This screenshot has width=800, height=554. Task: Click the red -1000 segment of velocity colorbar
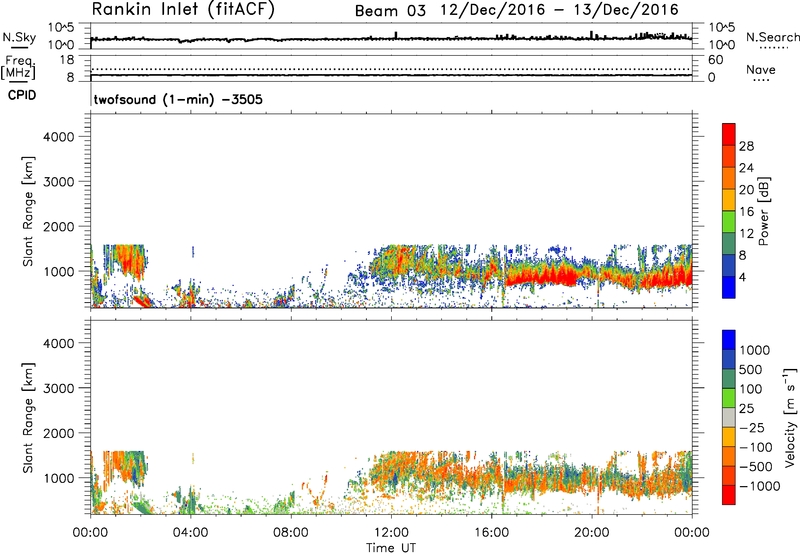(729, 495)
